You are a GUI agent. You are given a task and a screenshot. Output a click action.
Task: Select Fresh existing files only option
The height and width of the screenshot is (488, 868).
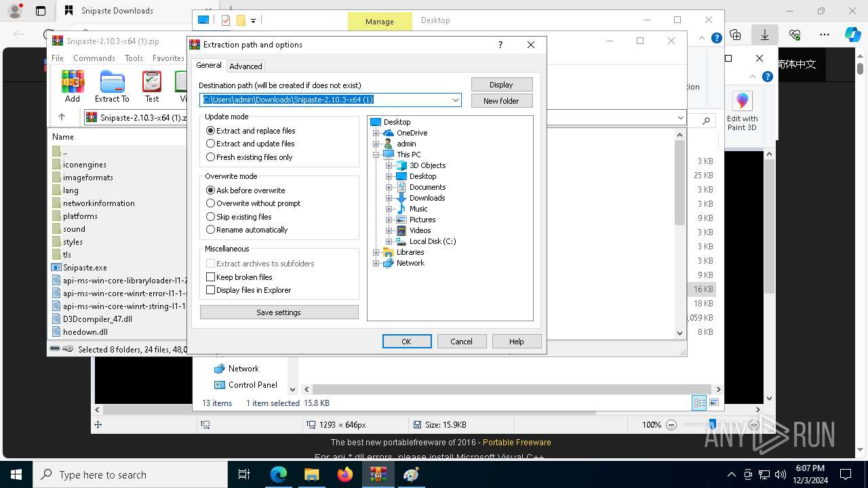[249, 157]
